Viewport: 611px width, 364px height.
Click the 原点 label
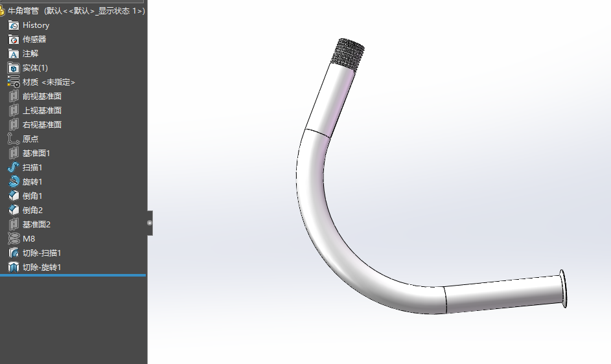pos(30,139)
